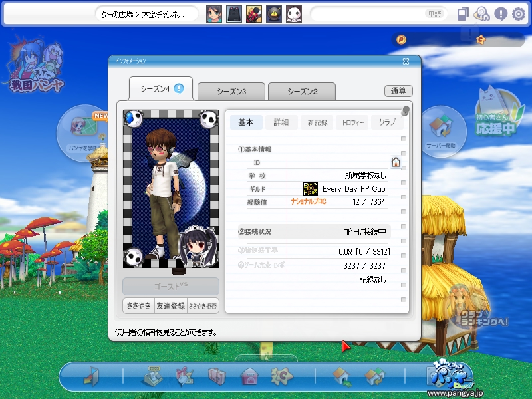Open the shop cash register icon
The width and height of the screenshot is (532, 399).
(152, 376)
